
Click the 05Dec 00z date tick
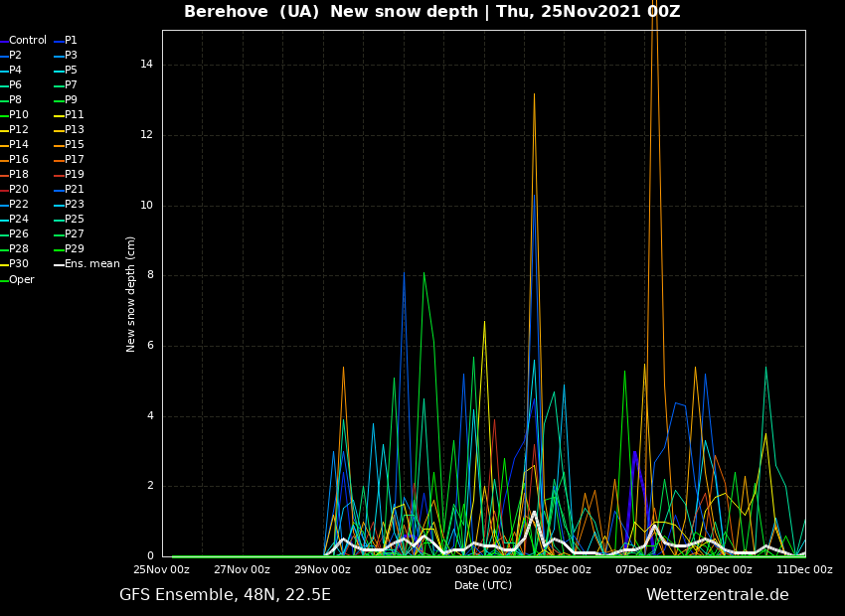(x=563, y=570)
